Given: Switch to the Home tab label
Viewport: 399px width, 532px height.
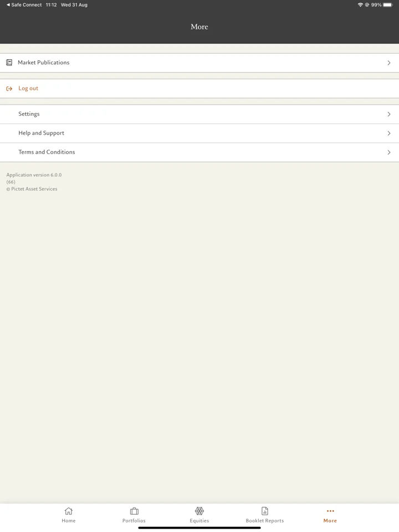Looking at the screenshot, I should 69,520.
